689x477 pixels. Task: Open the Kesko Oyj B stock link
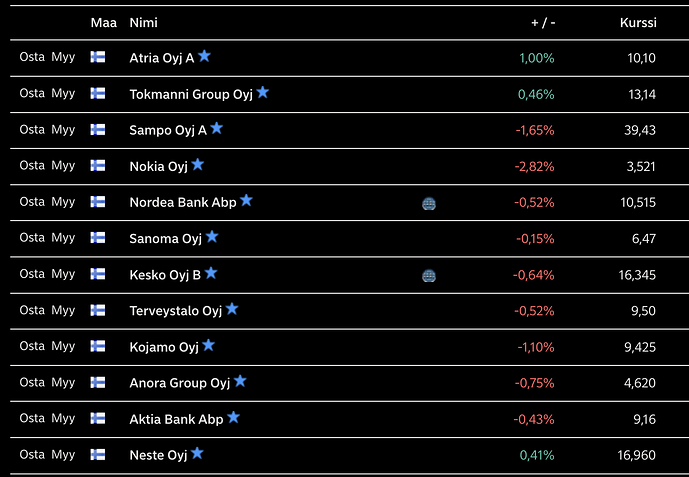pyautogui.click(x=165, y=275)
